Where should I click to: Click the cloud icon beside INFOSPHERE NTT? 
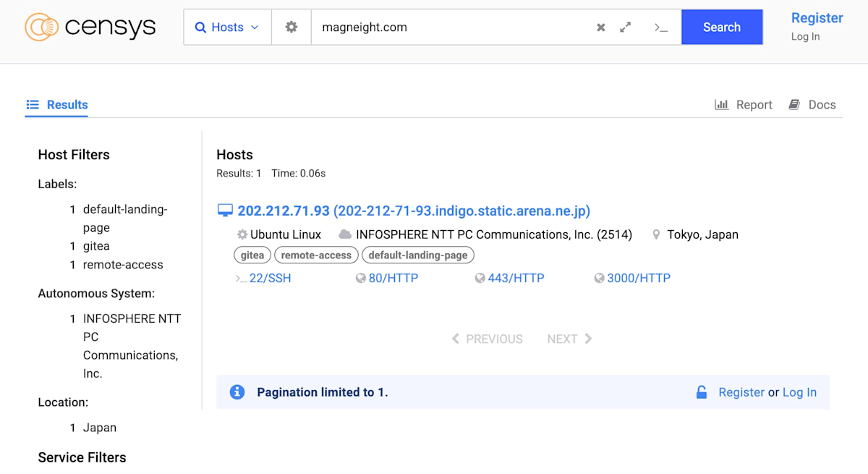pyautogui.click(x=345, y=234)
